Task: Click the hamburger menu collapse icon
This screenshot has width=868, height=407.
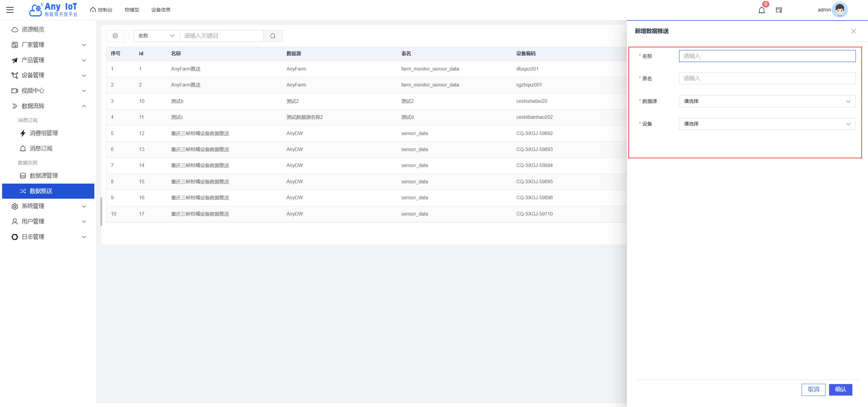Action: click(x=10, y=10)
